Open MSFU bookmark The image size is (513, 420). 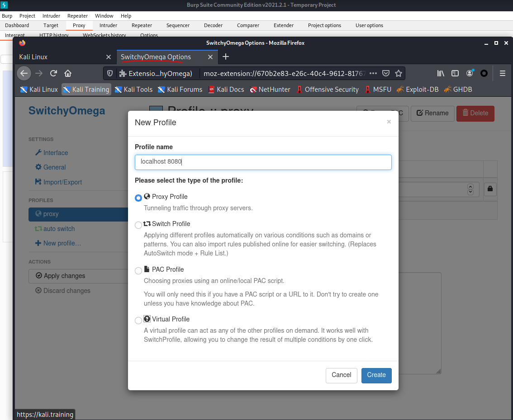pos(378,89)
